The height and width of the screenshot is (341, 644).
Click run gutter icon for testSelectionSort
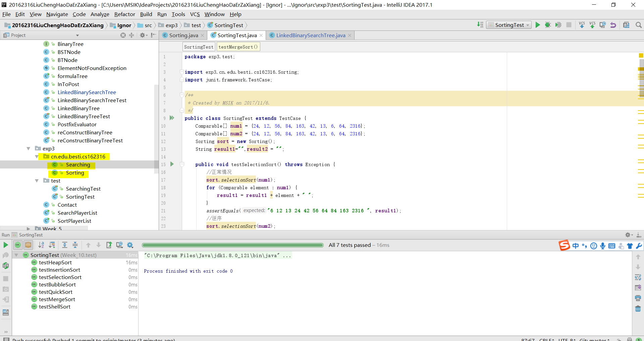point(172,164)
